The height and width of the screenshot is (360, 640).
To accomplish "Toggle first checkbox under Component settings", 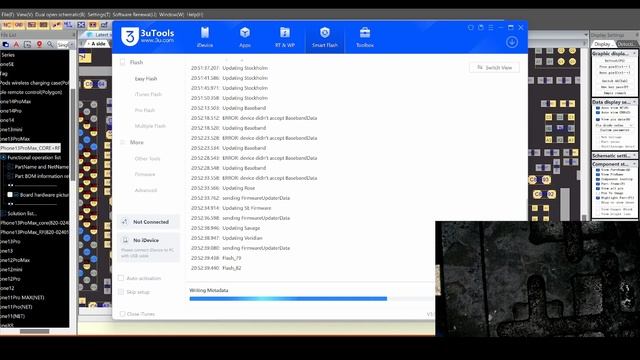I will click(598, 170).
